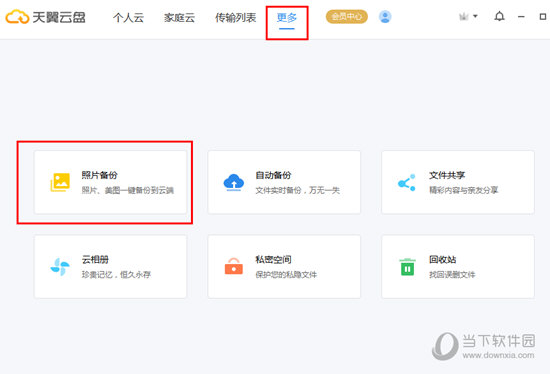Click the 照片备份 yellow picture icon
Screen dimensions: 550x374
(x=60, y=182)
